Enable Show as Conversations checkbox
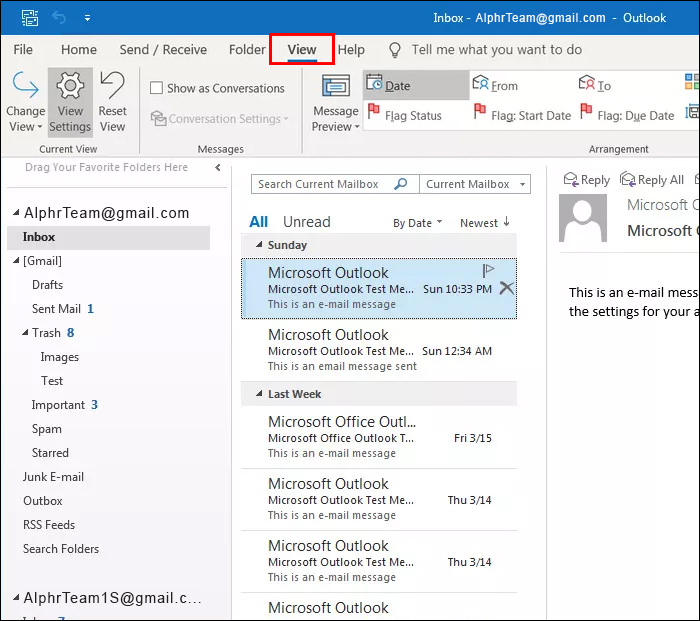The image size is (700, 621). (x=156, y=88)
